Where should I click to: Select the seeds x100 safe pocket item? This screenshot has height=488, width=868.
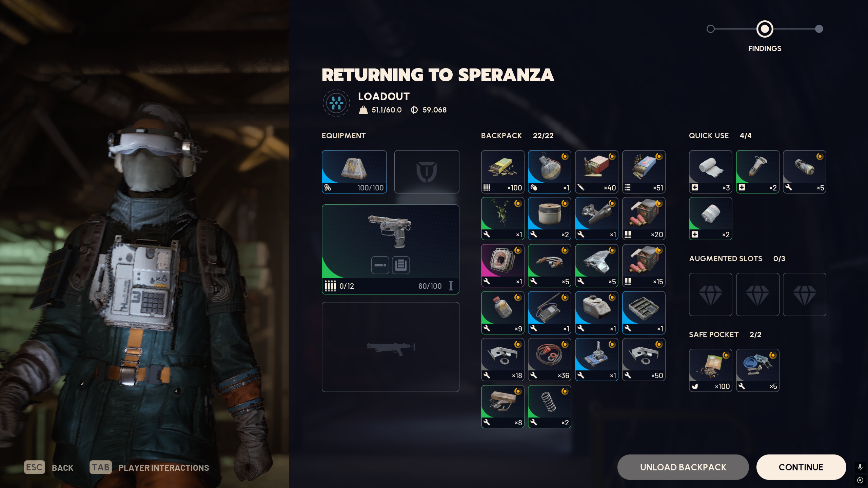click(710, 370)
